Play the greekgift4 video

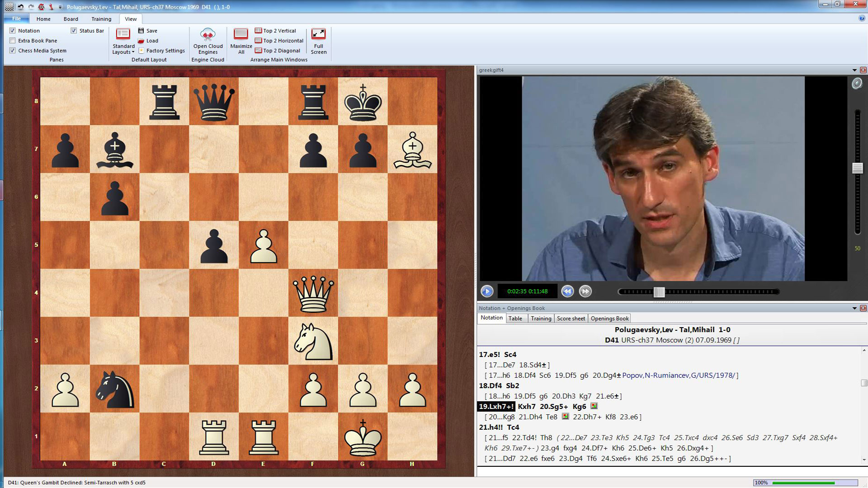click(x=486, y=291)
